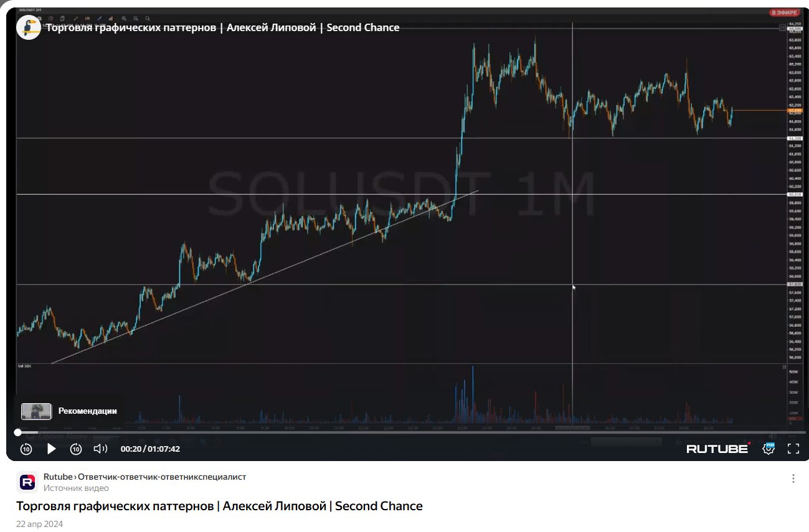809x532 pixels.
Task: Open the Rutube source breadcrumb link
Action: 144,477
